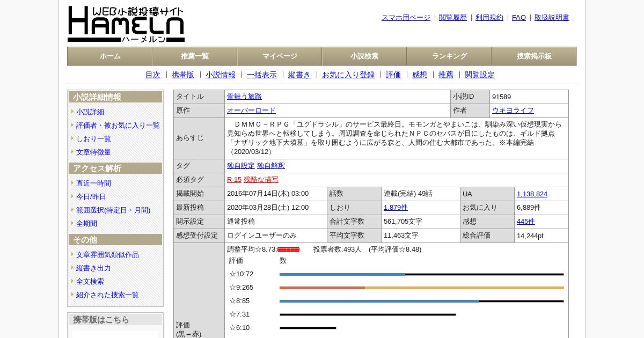Select the お気に入り value 6,889件
This screenshot has width=644, height=338.
click(529, 208)
